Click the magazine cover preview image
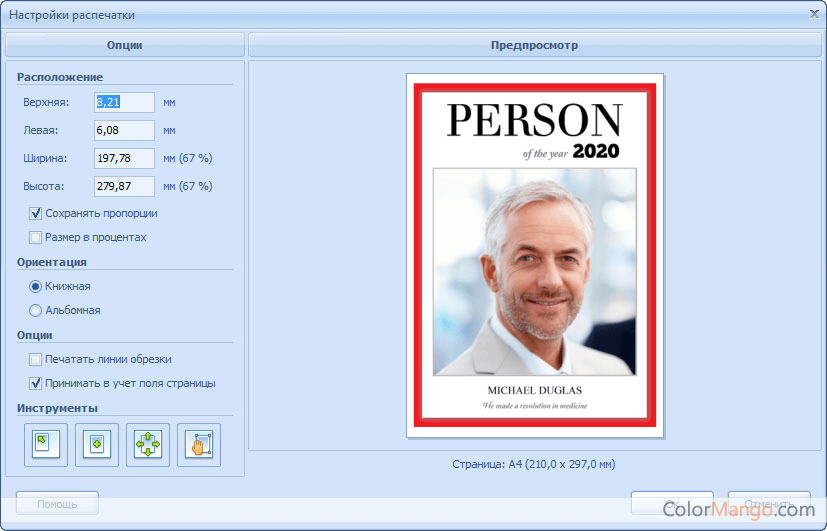The height and width of the screenshot is (531, 827). coord(535,255)
